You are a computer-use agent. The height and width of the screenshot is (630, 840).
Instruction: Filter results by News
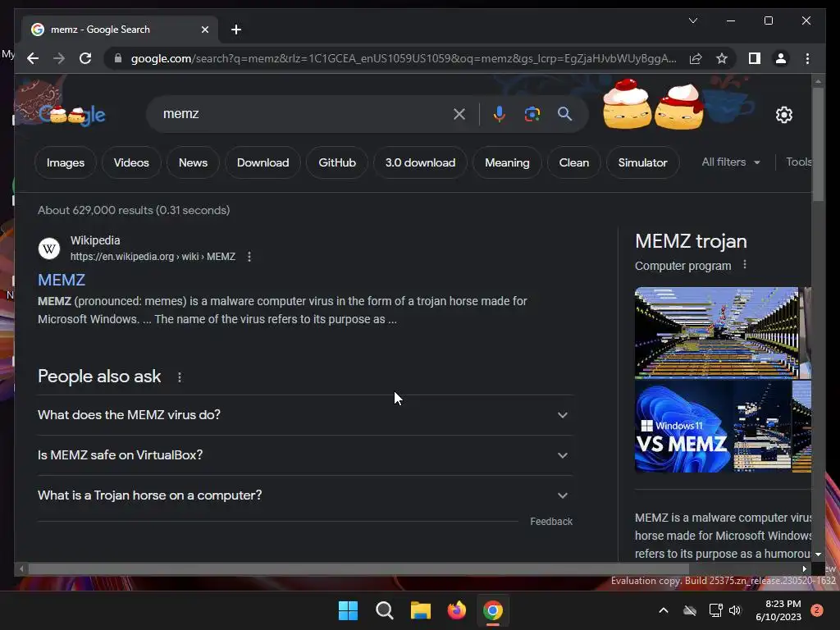coord(193,162)
